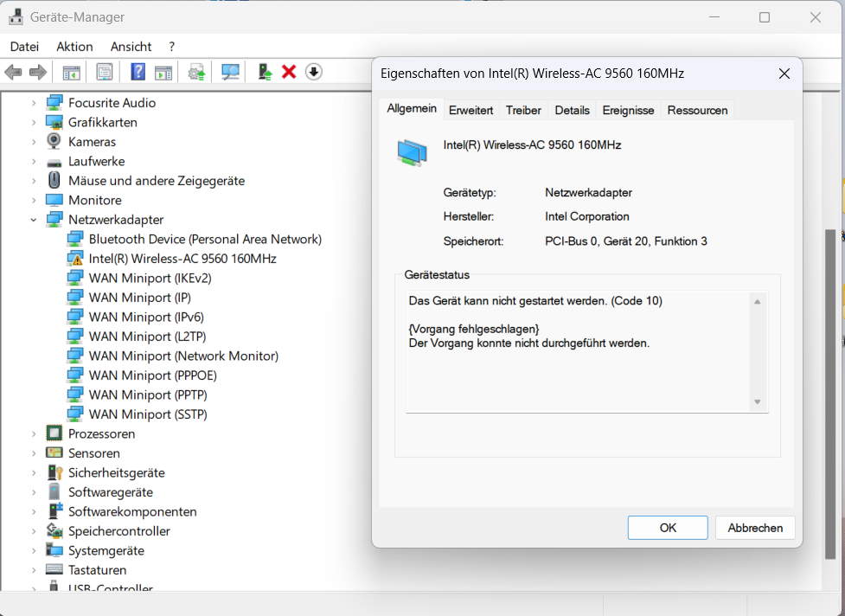Click the mouse icon beside Mäuse und andere Zeigegeräte

coord(54,180)
